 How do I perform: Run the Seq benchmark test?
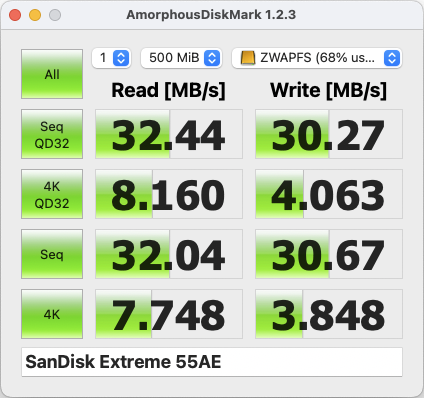click(x=52, y=254)
